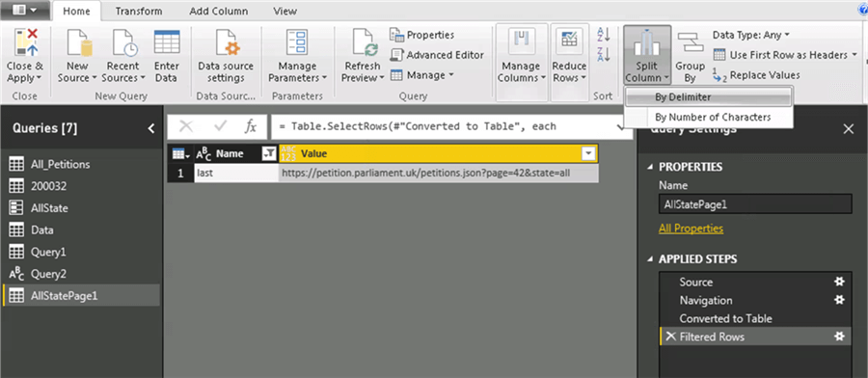The height and width of the screenshot is (378, 868).
Task: Collapse the PROPERTIES section
Action: point(649,167)
